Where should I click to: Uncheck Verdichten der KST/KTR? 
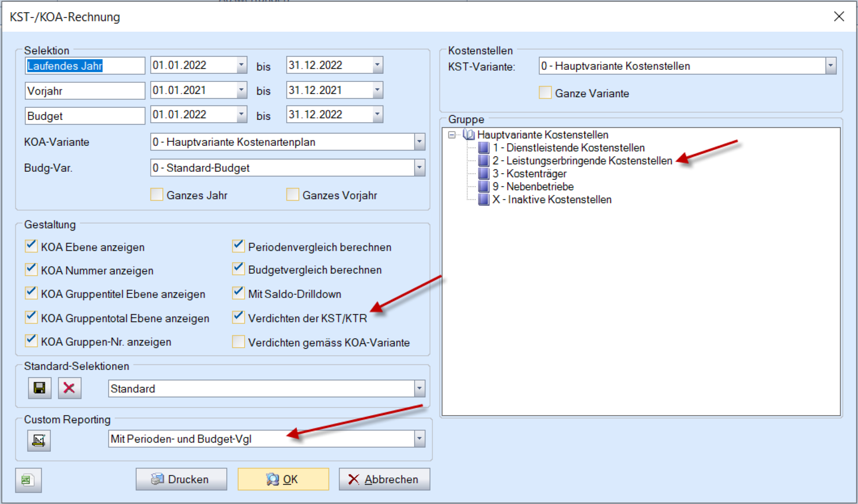tap(239, 317)
